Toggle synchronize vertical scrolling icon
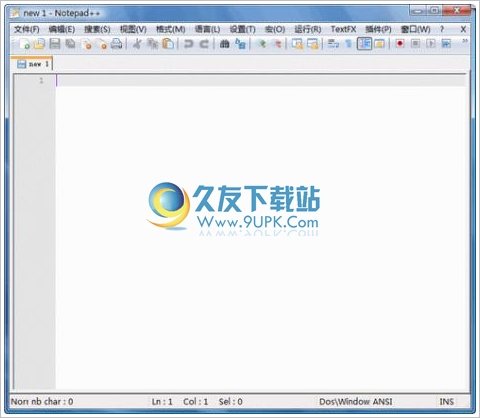The width and height of the screenshot is (480, 418). pyautogui.click(x=297, y=44)
